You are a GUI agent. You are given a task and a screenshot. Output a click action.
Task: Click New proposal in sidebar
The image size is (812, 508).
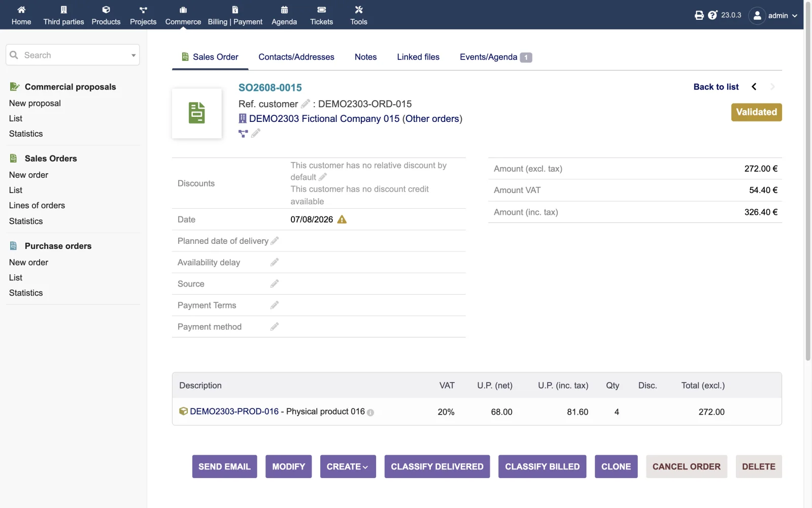point(35,103)
